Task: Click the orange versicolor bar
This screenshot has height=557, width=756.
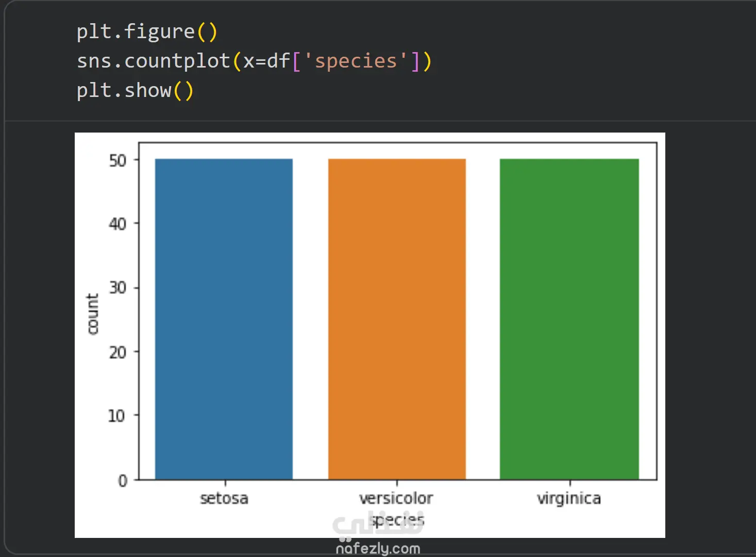Action: [x=397, y=319]
